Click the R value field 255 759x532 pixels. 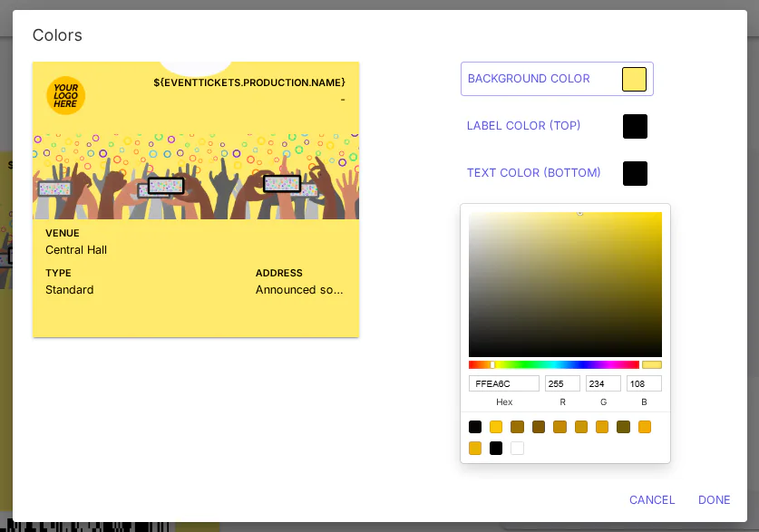pos(562,383)
